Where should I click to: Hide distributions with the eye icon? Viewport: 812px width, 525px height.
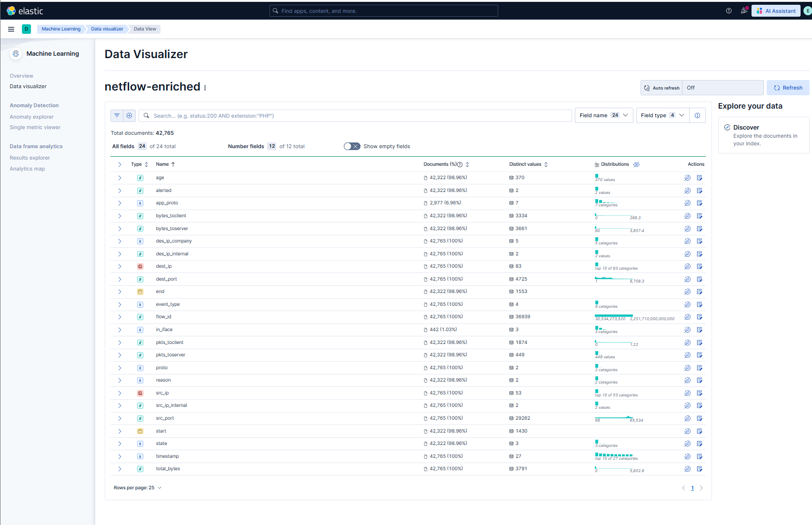coord(636,164)
